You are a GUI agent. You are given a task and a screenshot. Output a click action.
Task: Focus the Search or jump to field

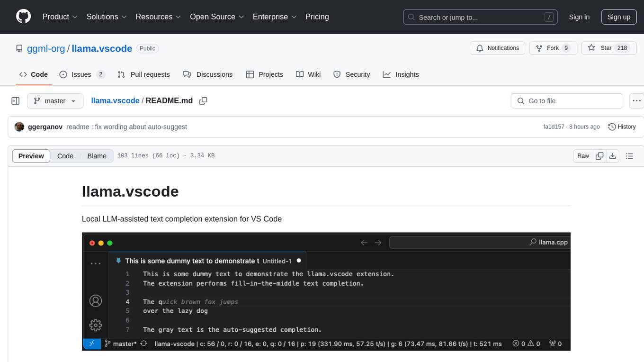[481, 17]
